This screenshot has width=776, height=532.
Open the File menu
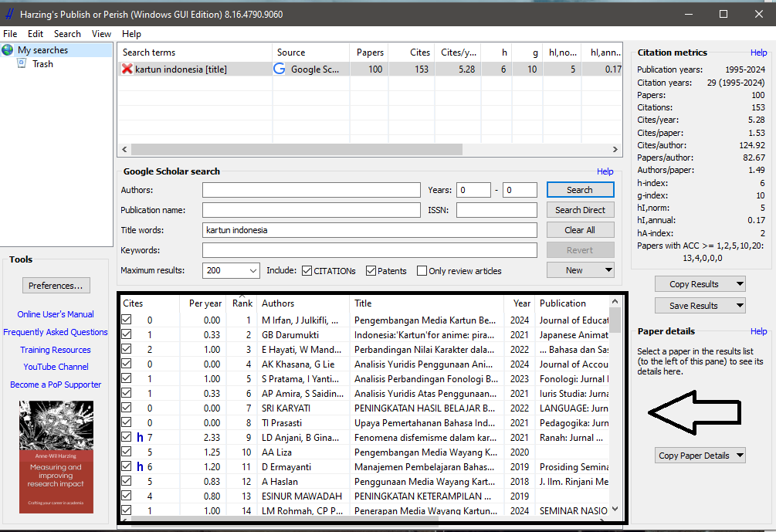(x=10, y=34)
